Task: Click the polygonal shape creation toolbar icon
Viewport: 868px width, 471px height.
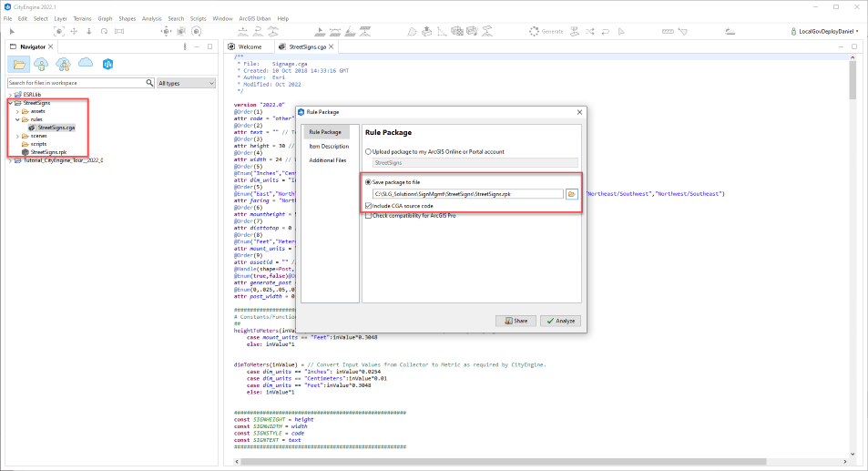Action: tap(412, 32)
